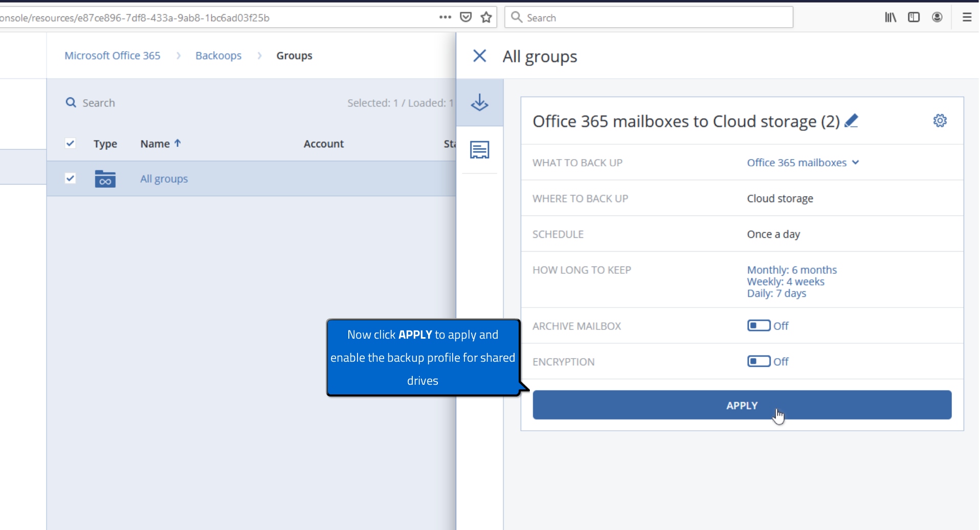Click the All groups folder icon
This screenshot has height=530, width=980.
pyautogui.click(x=105, y=179)
